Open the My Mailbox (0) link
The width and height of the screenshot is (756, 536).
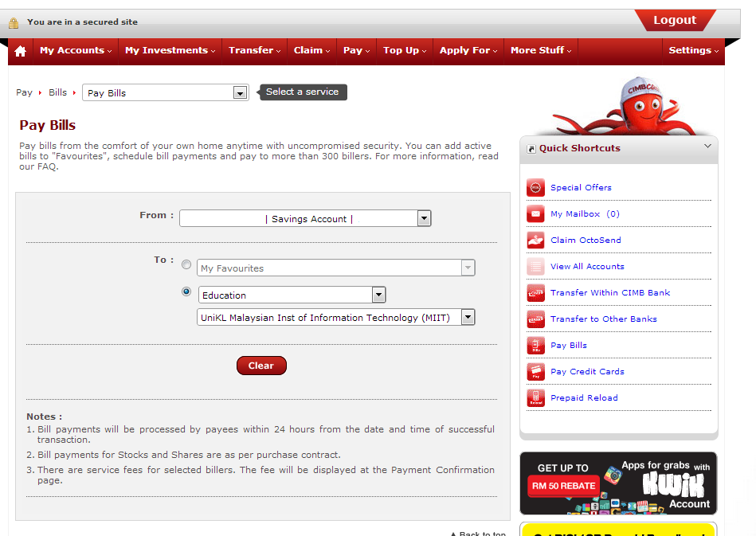(585, 213)
